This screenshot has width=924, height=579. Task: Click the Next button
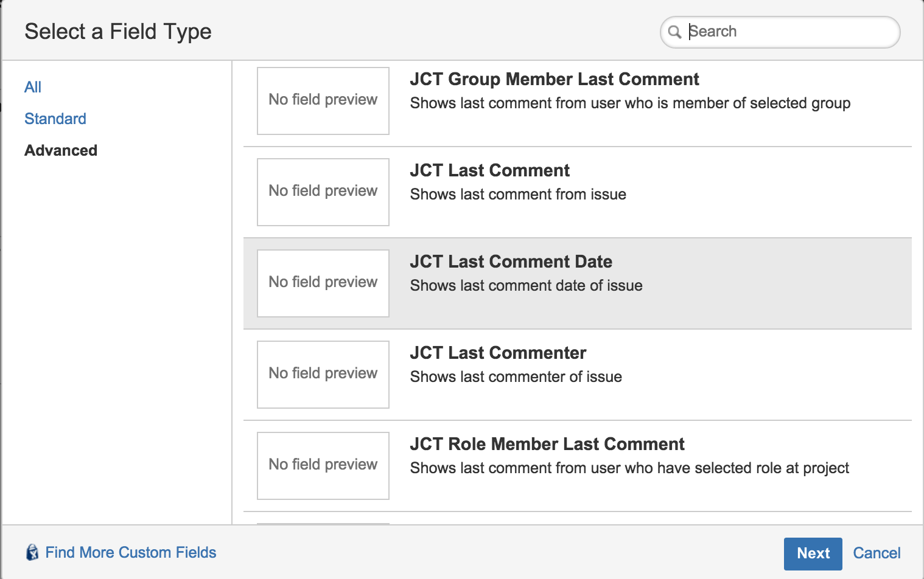(x=813, y=553)
